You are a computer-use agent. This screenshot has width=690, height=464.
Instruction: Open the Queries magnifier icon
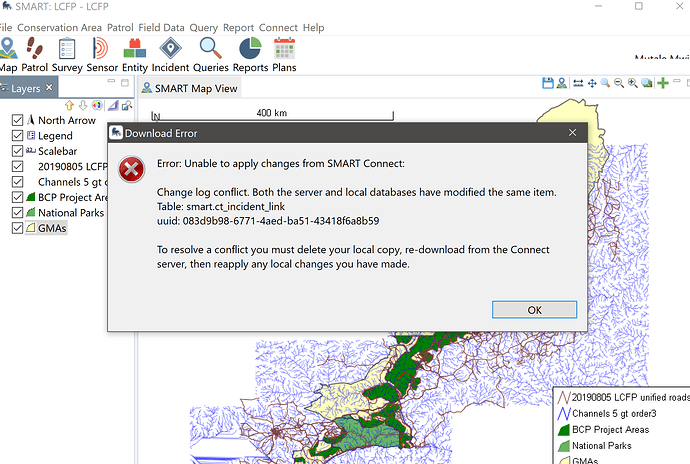210,48
